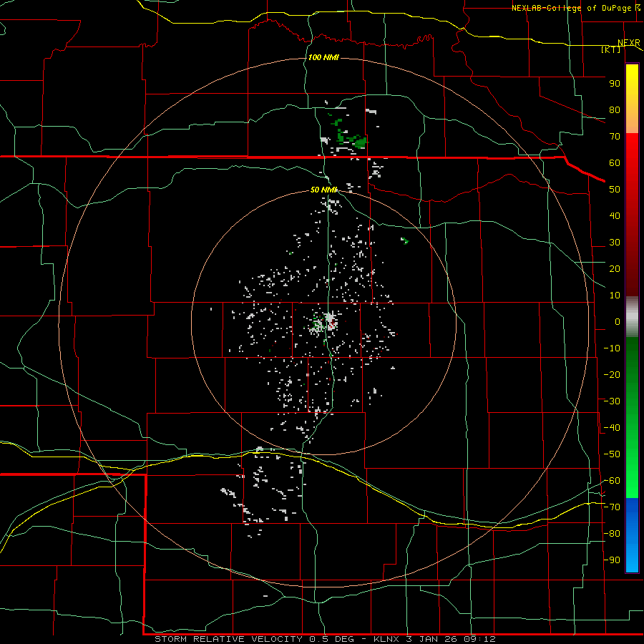
Task: Click the blue bottom segment of the color bar
Action: (632, 535)
